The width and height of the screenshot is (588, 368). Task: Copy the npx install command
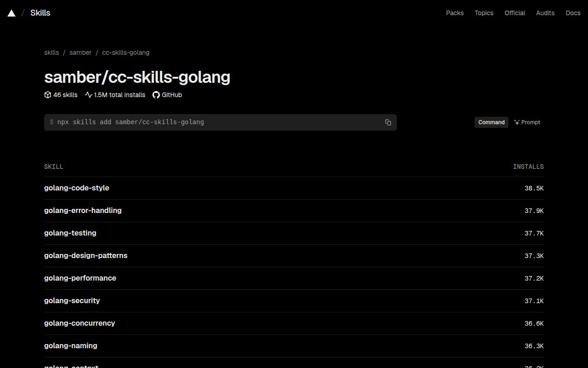click(x=388, y=122)
